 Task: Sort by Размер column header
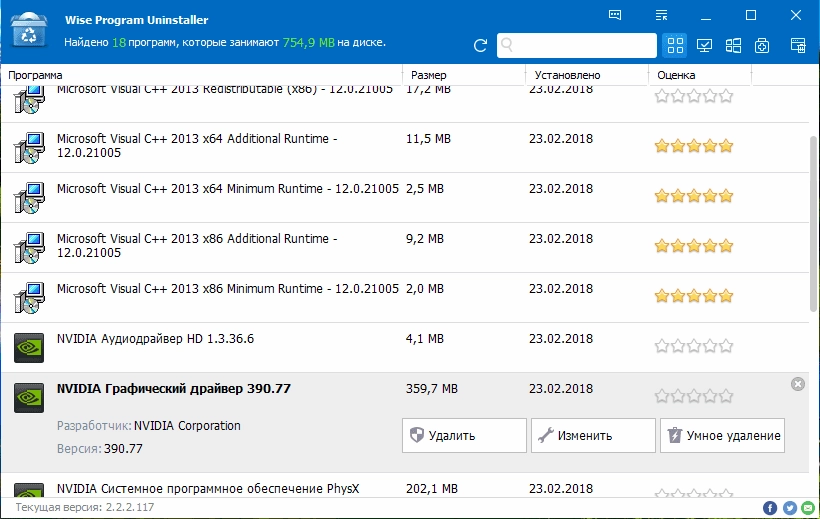tap(464, 75)
